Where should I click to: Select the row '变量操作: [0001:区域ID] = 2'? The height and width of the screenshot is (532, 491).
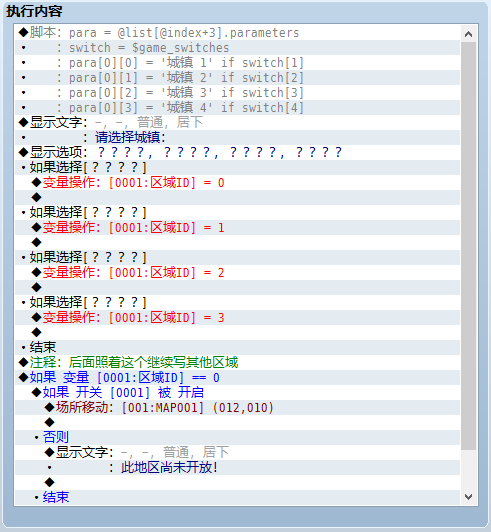(238, 272)
